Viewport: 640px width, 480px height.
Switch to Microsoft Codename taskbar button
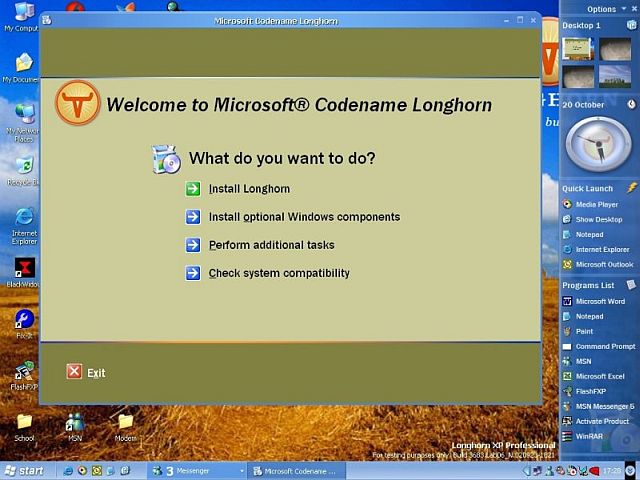(x=294, y=471)
